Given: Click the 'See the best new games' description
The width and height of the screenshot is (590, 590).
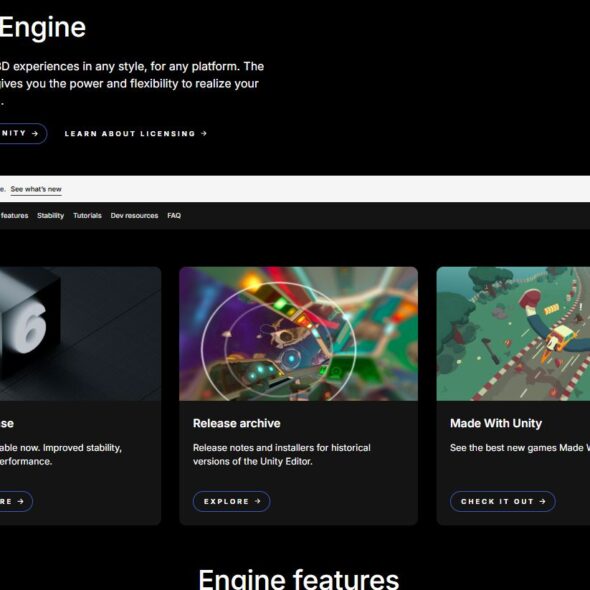Looking at the screenshot, I should click(x=520, y=448).
